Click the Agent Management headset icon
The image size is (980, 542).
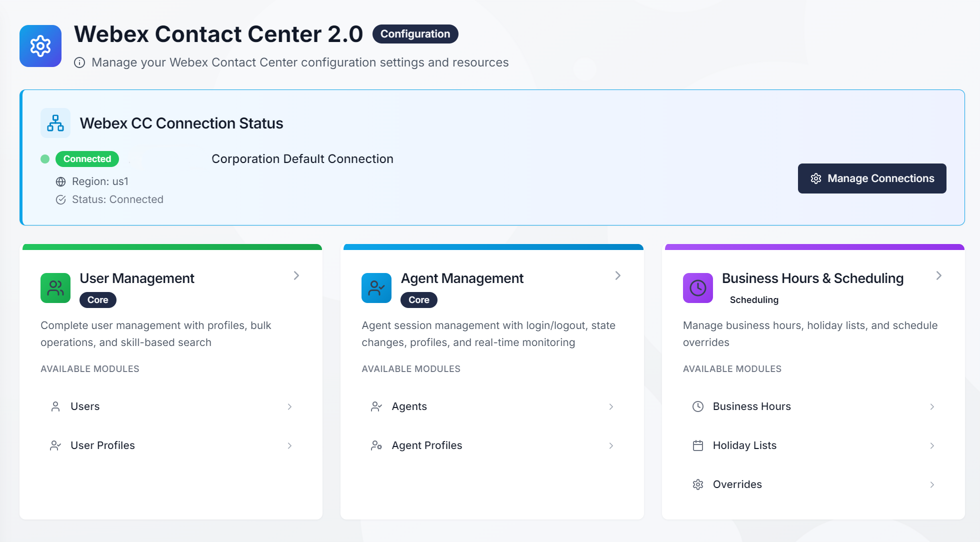click(x=376, y=288)
